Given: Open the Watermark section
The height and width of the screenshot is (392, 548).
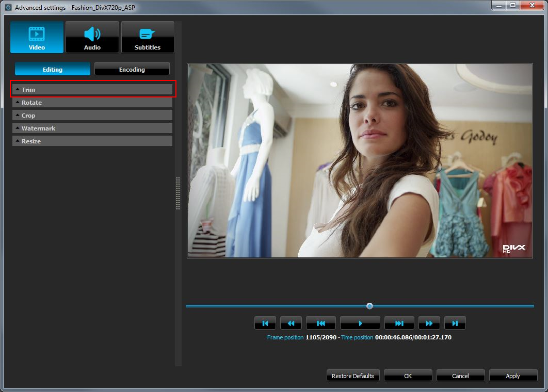Looking at the screenshot, I should (x=92, y=128).
